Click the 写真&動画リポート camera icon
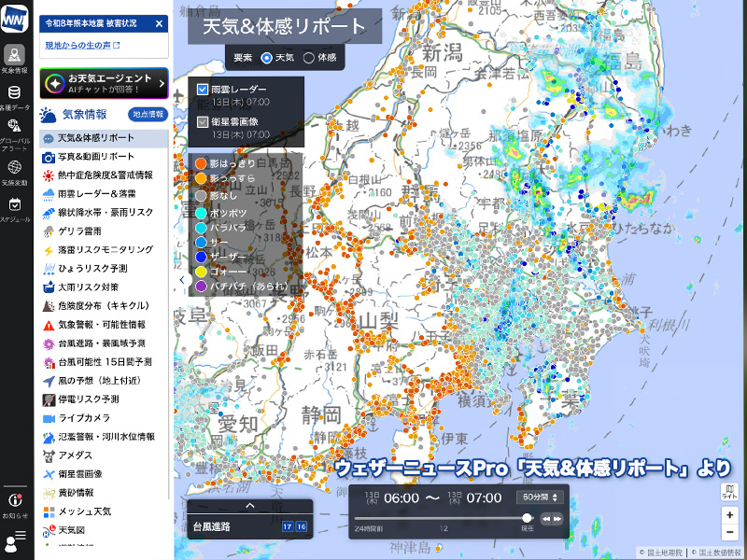 point(49,157)
